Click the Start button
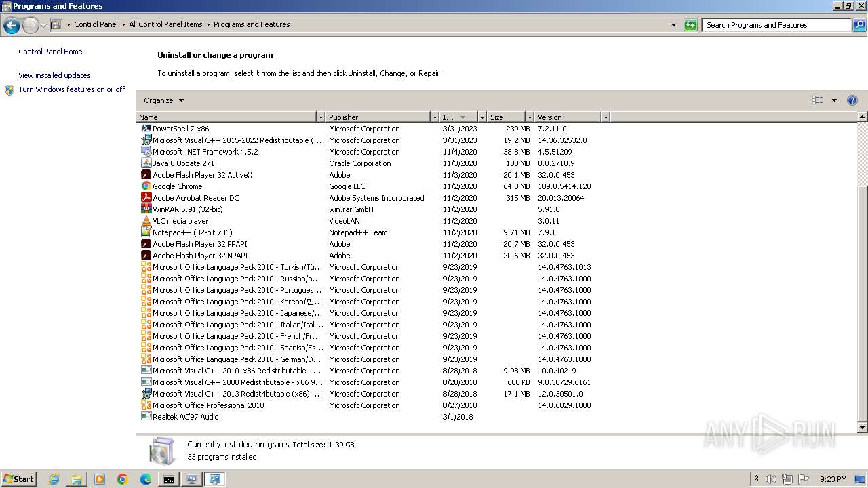This screenshot has width=868, height=488. pyautogui.click(x=19, y=479)
